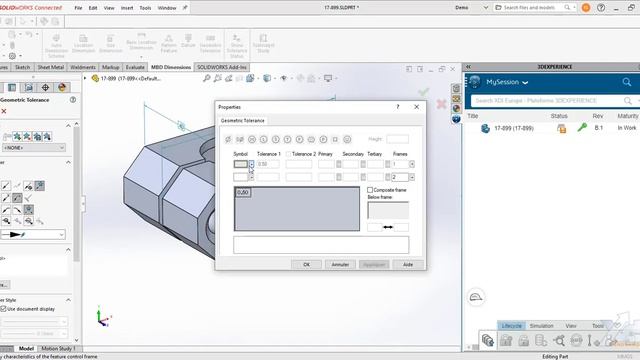Image resolution: width=640 pixels, height=360 pixels.
Task: Click the Annuler button
Action: click(340, 264)
